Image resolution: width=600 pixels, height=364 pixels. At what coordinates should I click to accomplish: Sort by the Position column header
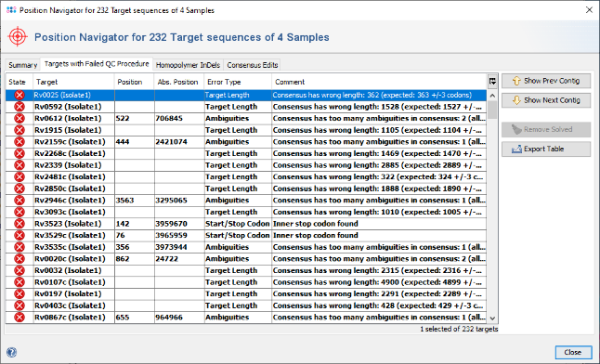coord(135,82)
